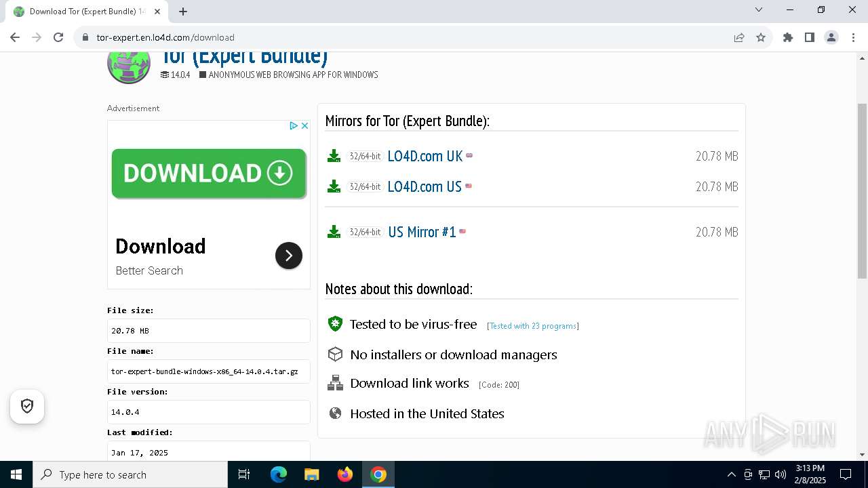Open File Explorer from taskbar
The image size is (868, 488).
pos(312,474)
